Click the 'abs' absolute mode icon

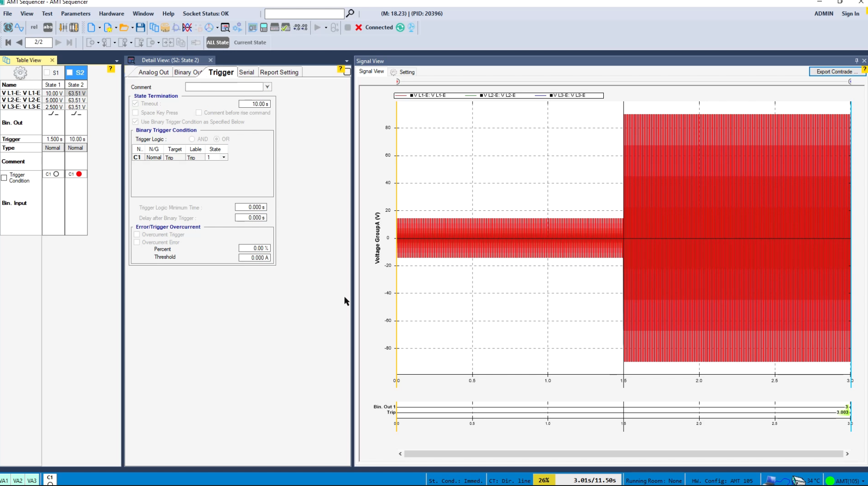click(x=48, y=28)
